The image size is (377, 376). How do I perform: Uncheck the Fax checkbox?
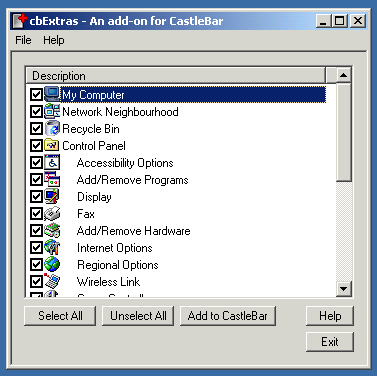coord(36,214)
